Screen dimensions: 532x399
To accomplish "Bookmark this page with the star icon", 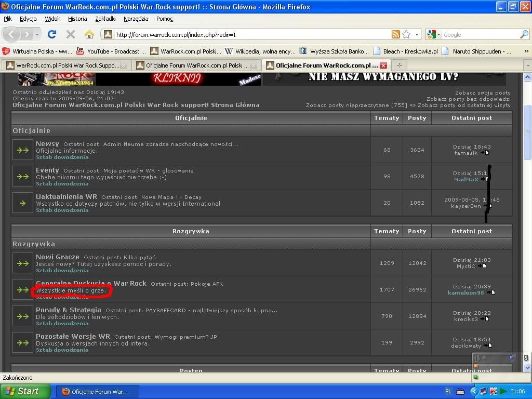I will tap(406, 34).
